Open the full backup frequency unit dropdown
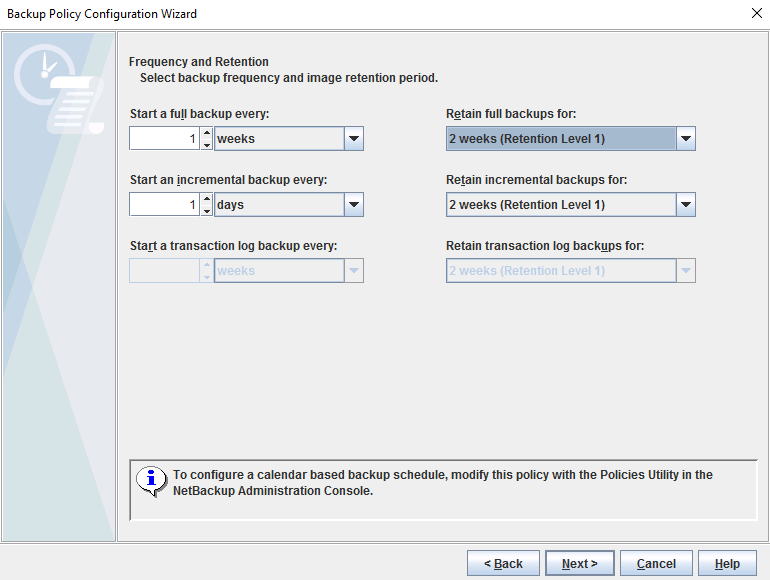Viewport: 770px width, 580px height. point(353,139)
